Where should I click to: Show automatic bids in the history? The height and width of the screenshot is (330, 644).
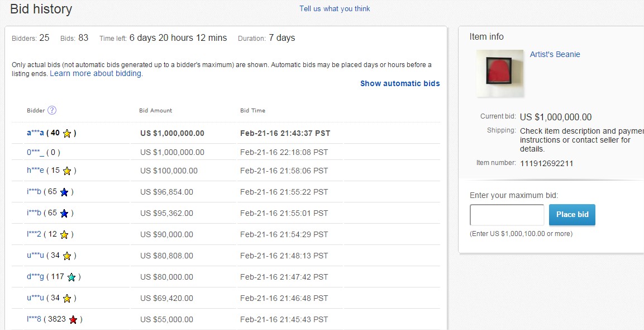pyautogui.click(x=400, y=83)
